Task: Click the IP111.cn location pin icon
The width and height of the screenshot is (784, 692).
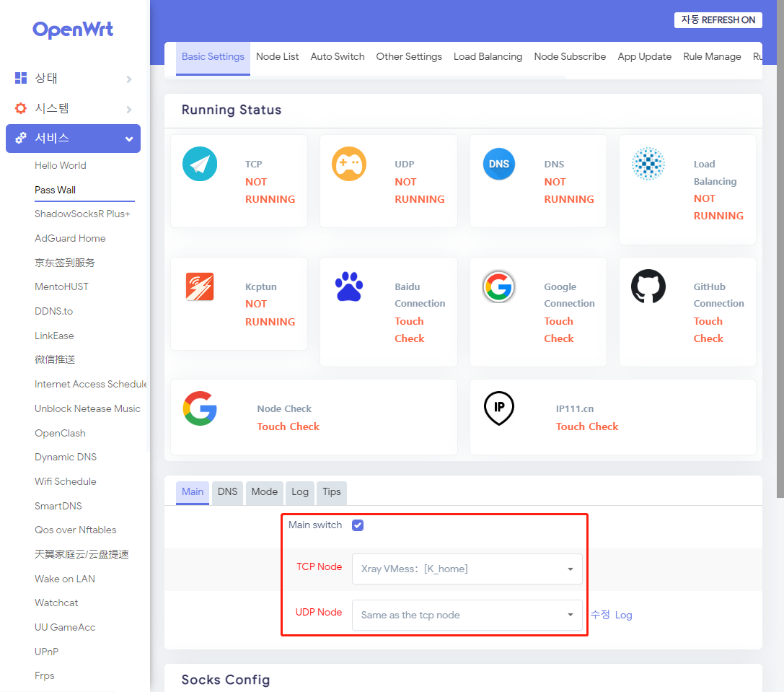Action: coord(498,408)
